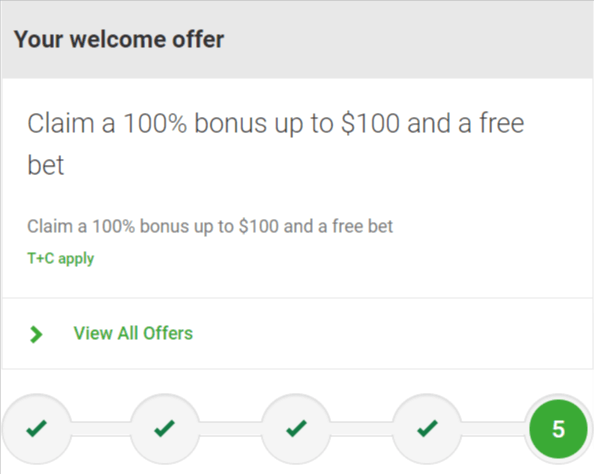Viewport: 594px width, 474px height.
Task: Select the second completed step checkmark
Action: [165, 429]
